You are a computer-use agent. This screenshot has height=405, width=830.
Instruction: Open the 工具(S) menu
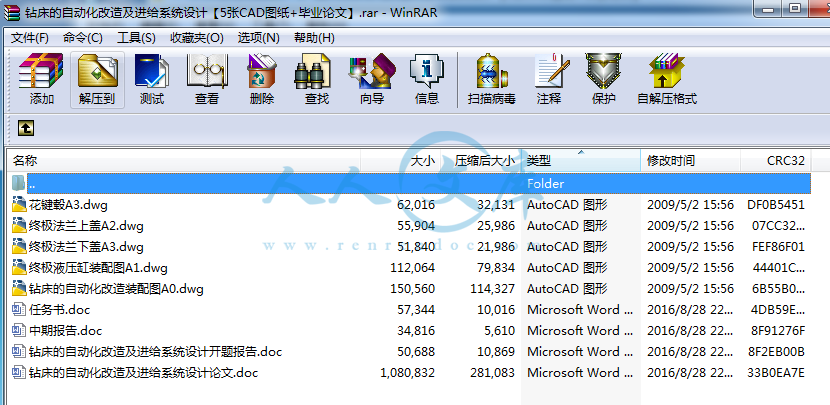click(x=136, y=38)
